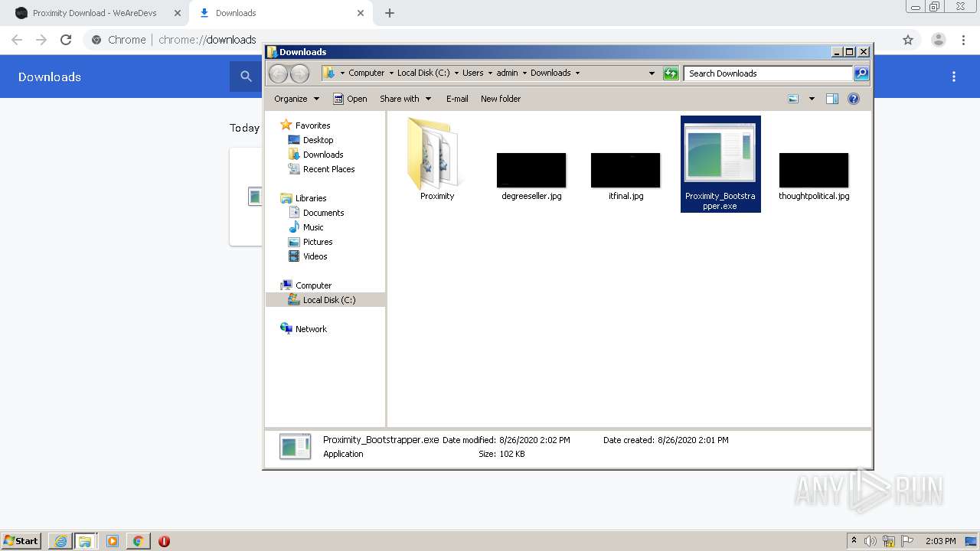Select the itfinal.jpg thumbnail
This screenshot has width=980, height=551.
[x=626, y=170]
